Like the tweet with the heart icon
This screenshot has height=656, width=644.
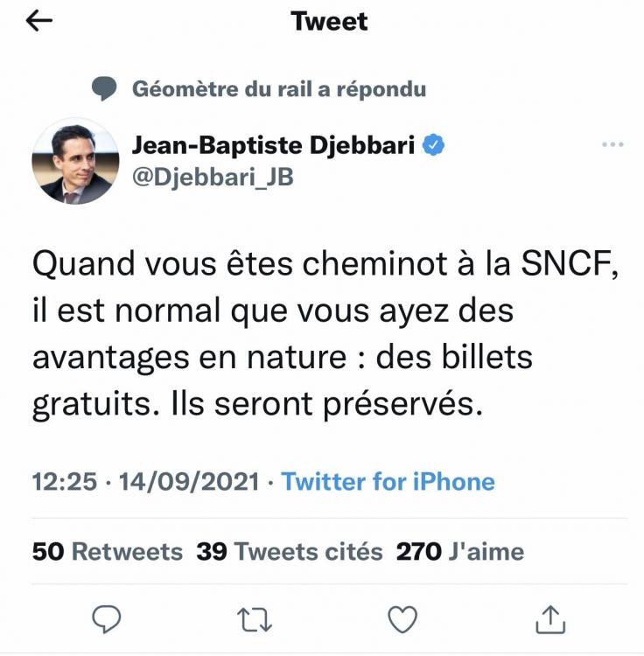pyautogui.click(x=402, y=620)
